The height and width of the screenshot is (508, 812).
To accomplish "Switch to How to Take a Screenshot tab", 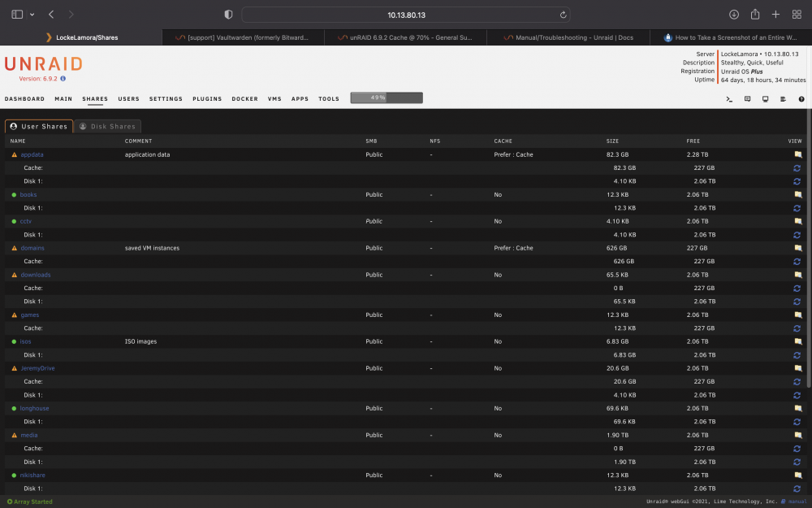I will 730,37.
